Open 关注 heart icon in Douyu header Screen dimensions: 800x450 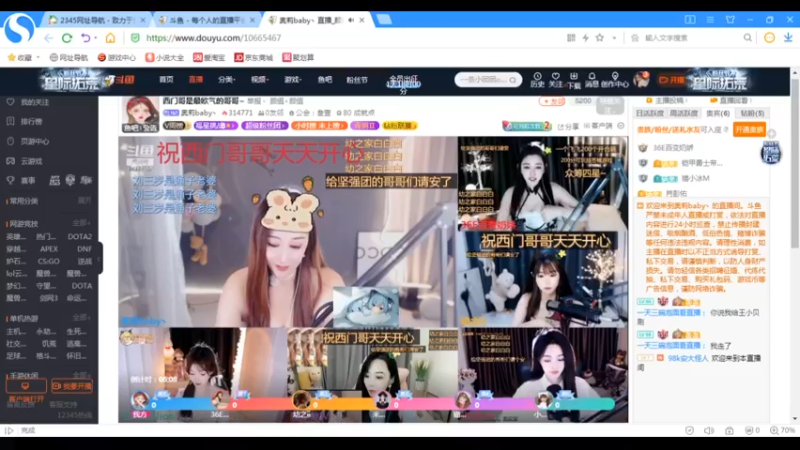[x=556, y=80]
